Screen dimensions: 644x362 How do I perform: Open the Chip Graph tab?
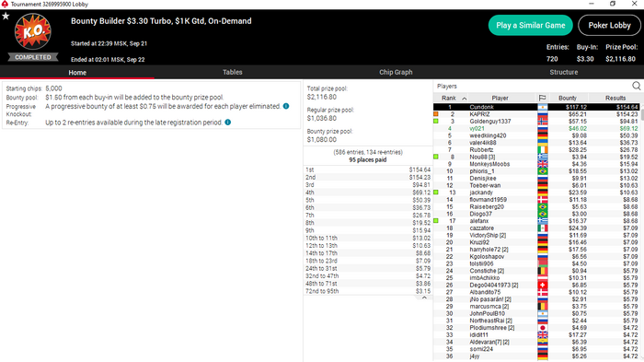396,72
